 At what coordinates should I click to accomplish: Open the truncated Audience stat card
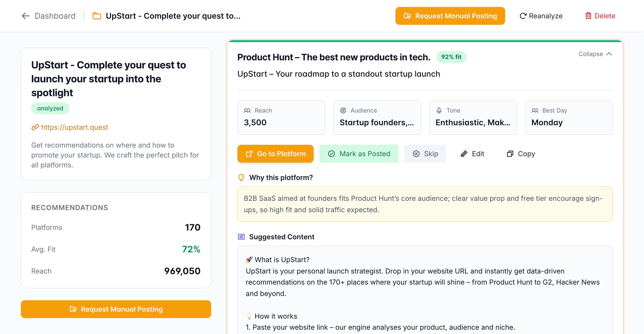point(377,118)
